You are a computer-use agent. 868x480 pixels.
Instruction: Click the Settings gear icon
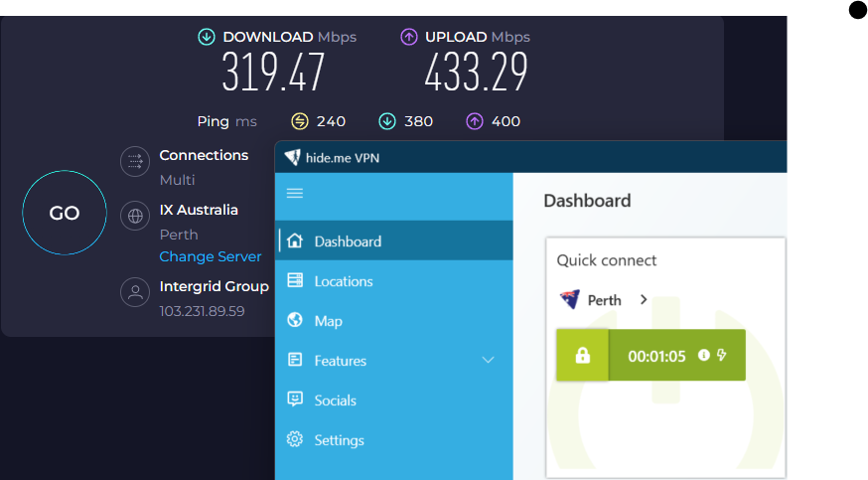(295, 439)
